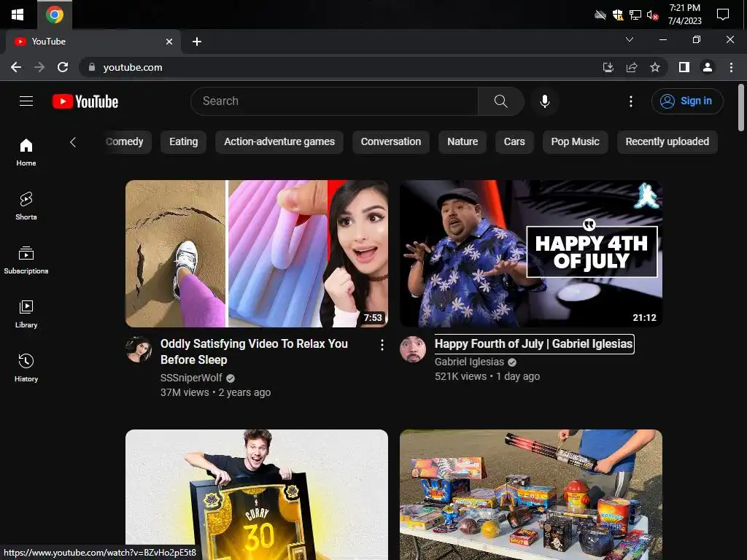
Task: Click the page vertical scrollbar
Action: coord(741,107)
